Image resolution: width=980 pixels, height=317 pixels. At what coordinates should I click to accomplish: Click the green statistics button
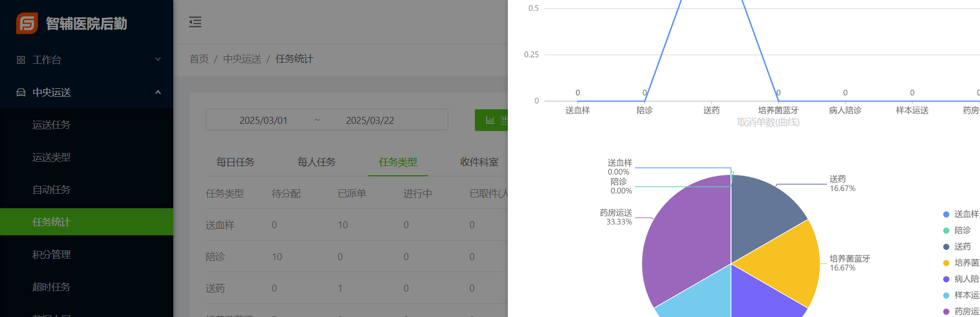(x=492, y=120)
